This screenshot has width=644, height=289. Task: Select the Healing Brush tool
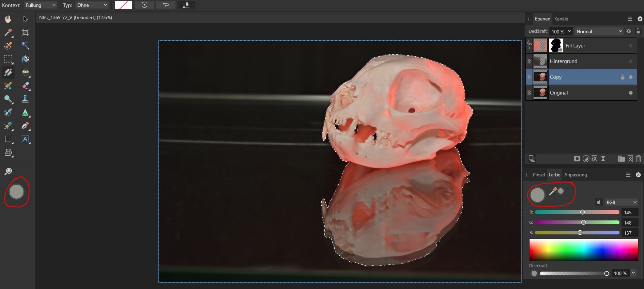[x=8, y=126]
